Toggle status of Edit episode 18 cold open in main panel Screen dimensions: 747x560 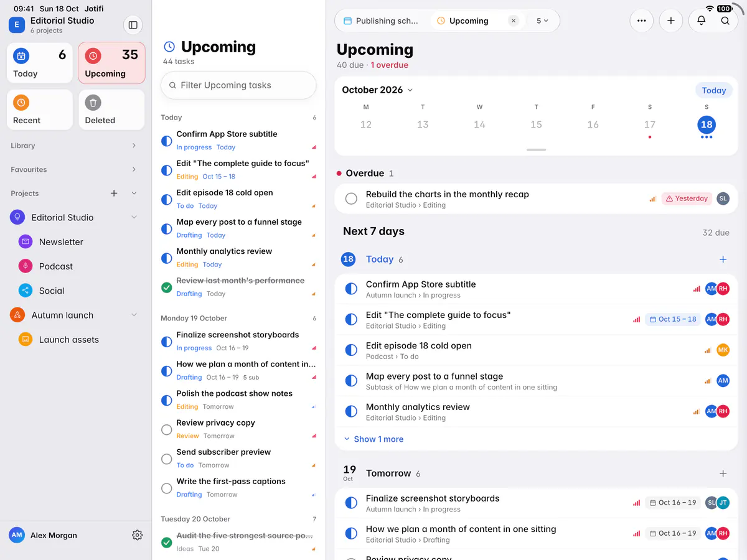click(351, 350)
